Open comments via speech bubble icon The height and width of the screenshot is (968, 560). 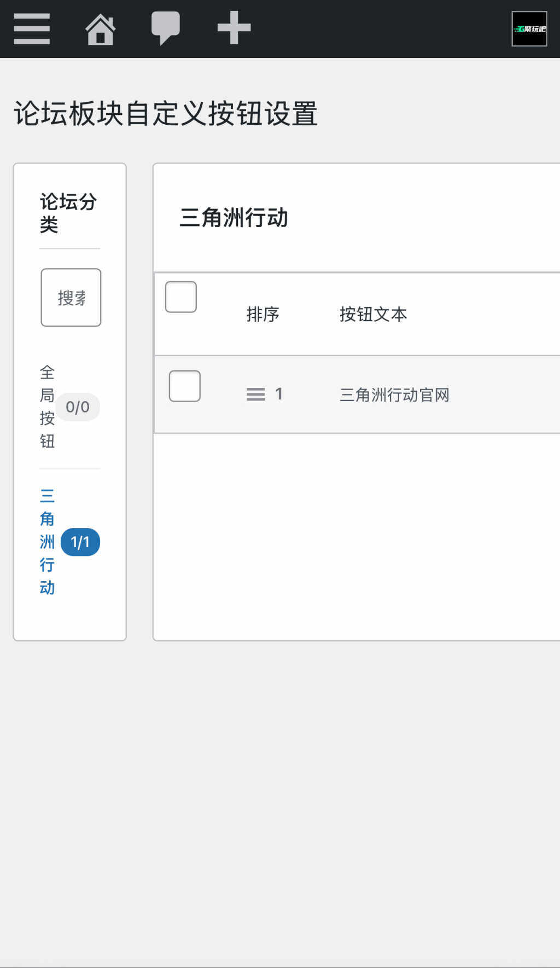click(x=165, y=28)
